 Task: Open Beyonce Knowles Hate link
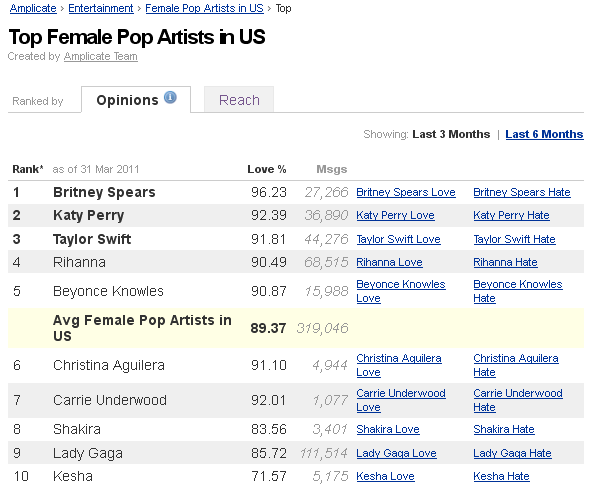pos(518,291)
